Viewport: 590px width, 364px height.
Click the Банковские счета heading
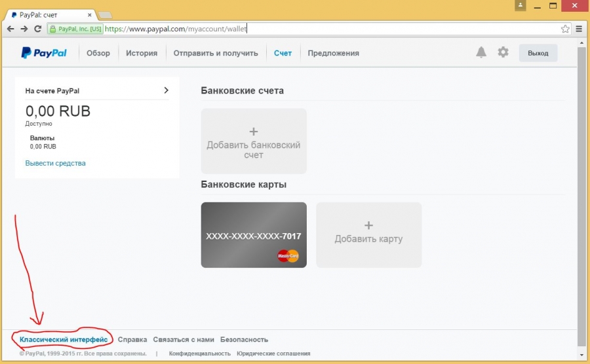click(243, 90)
